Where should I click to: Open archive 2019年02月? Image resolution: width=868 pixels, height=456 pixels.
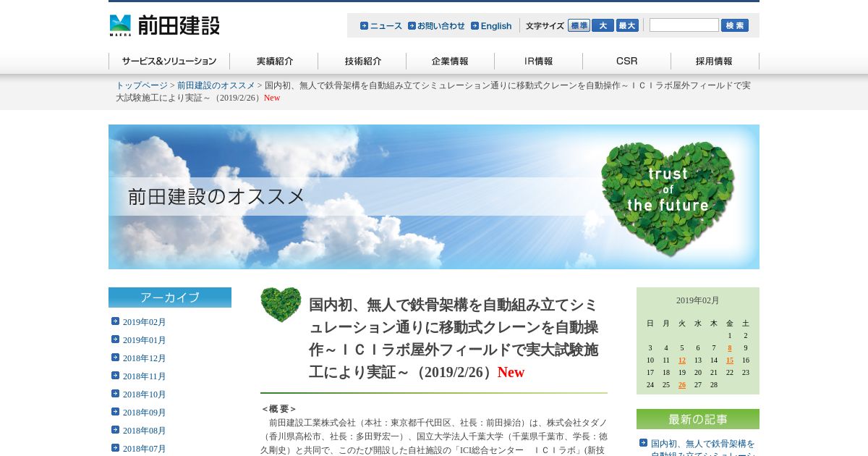(145, 322)
